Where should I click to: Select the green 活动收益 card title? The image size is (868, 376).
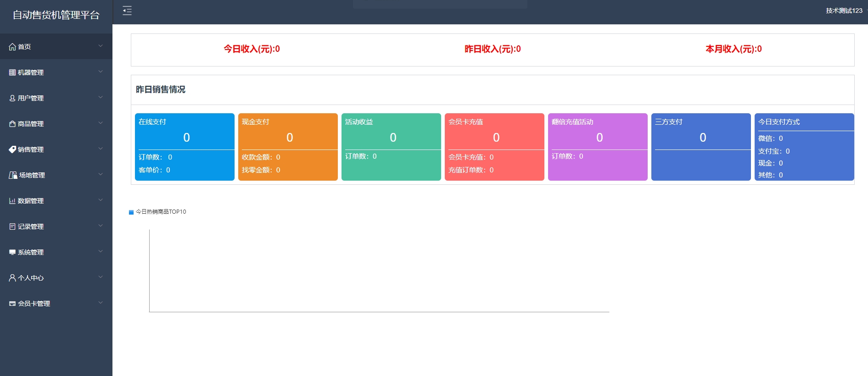tap(359, 122)
